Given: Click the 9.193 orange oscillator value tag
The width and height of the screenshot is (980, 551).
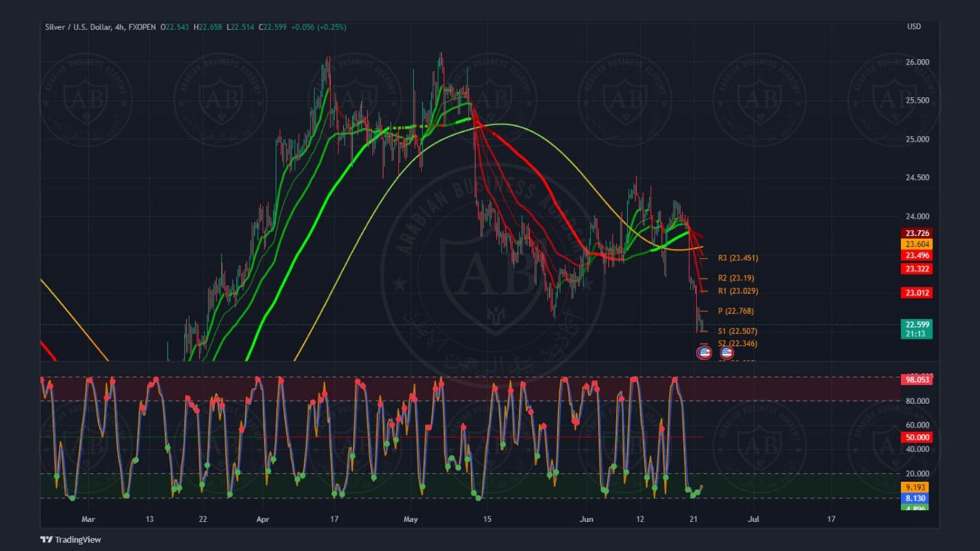Looking at the screenshot, I should [915, 487].
